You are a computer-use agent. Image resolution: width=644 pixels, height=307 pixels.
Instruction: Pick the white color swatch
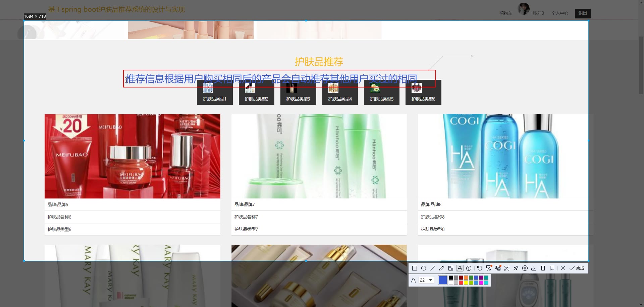pyautogui.click(x=451, y=283)
